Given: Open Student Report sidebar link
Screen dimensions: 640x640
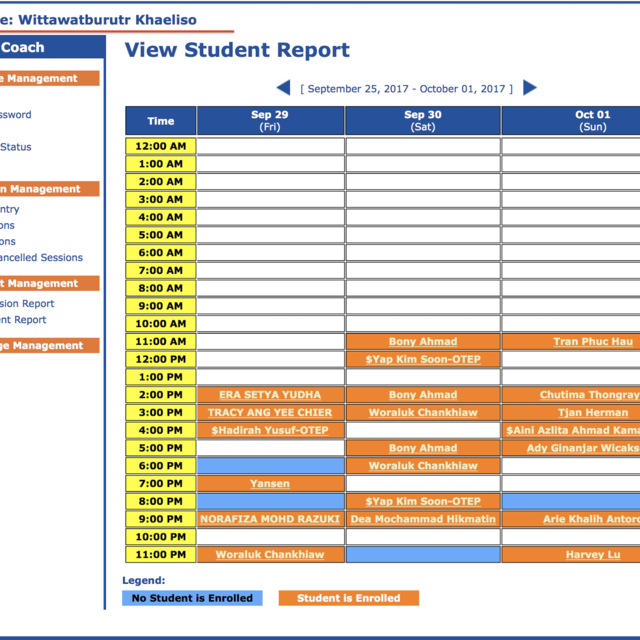Looking at the screenshot, I should tap(23, 320).
